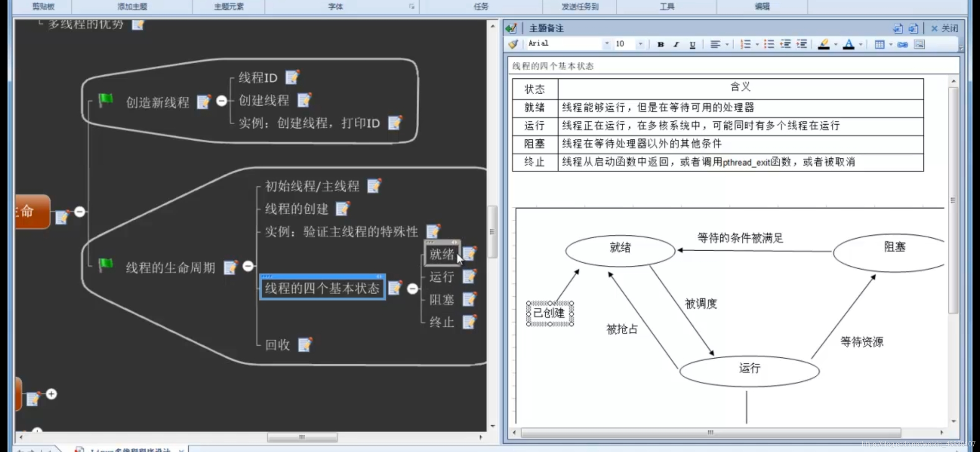
Task: Open the Arial font name dropdown
Action: pyautogui.click(x=607, y=44)
